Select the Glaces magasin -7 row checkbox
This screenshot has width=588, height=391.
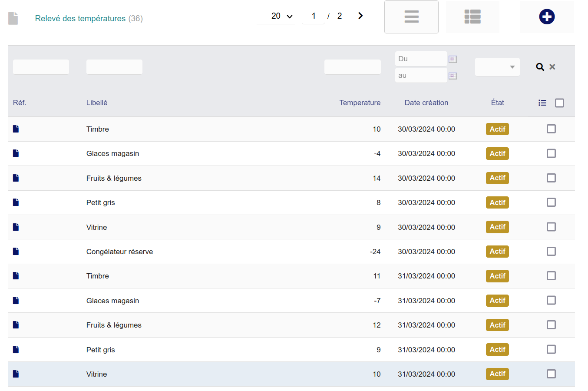pyautogui.click(x=551, y=300)
